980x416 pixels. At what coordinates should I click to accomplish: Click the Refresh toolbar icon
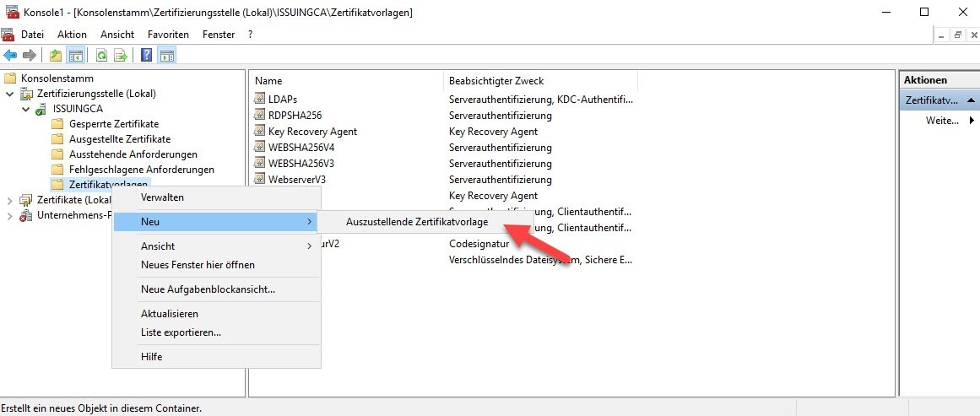(x=101, y=56)
